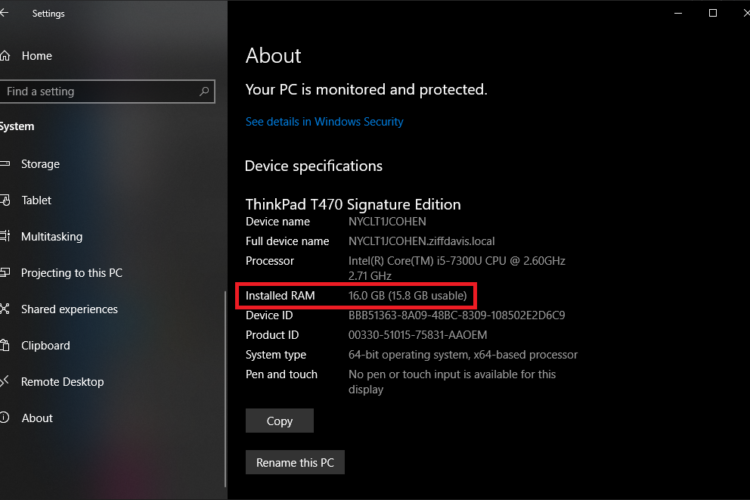Select Shared experiences in sidebar
750x500 pixels.
pyautogui.click(x=69, y=309)
